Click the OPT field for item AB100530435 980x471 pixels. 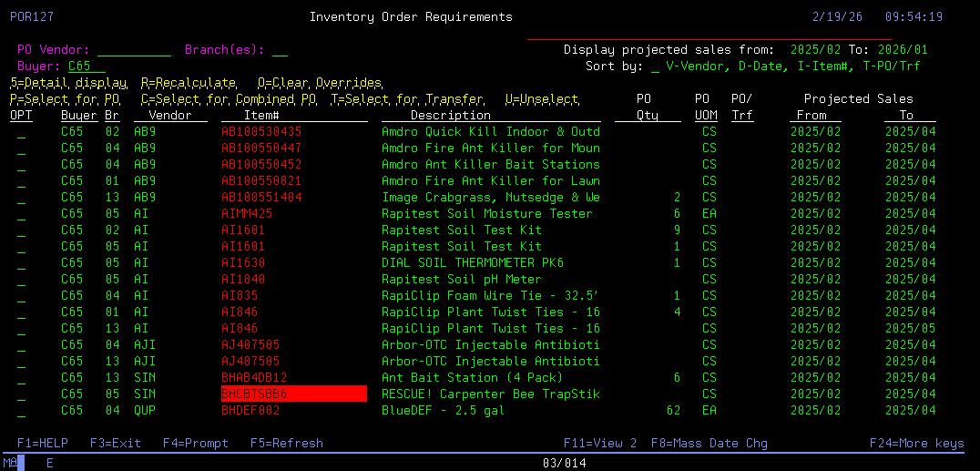[21, 132]
